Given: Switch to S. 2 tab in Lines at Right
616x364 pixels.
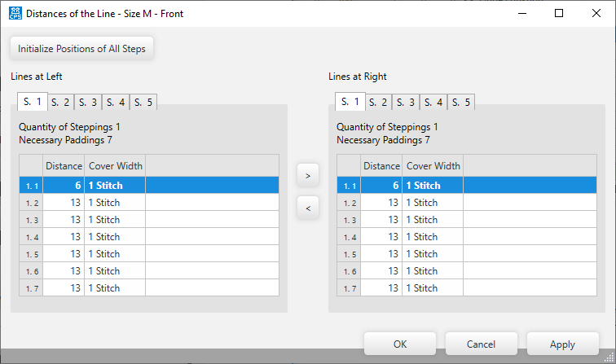Looking at the screenshot, I should (x=378, y=103).
